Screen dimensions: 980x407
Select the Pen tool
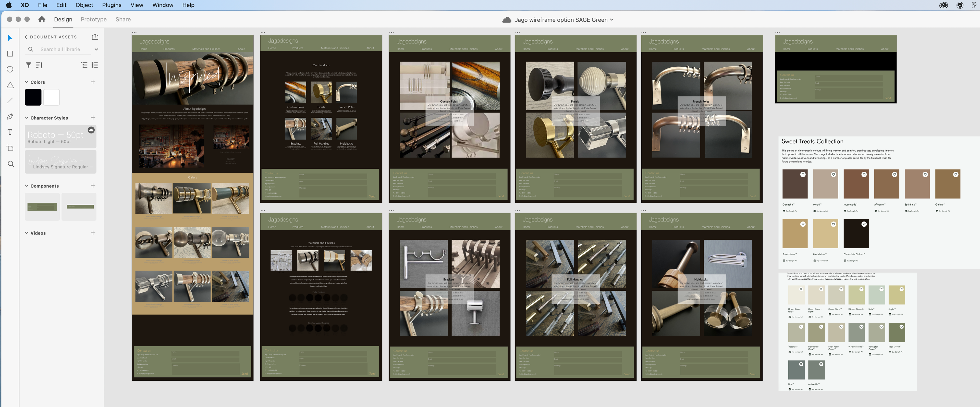tap(10, 116)
